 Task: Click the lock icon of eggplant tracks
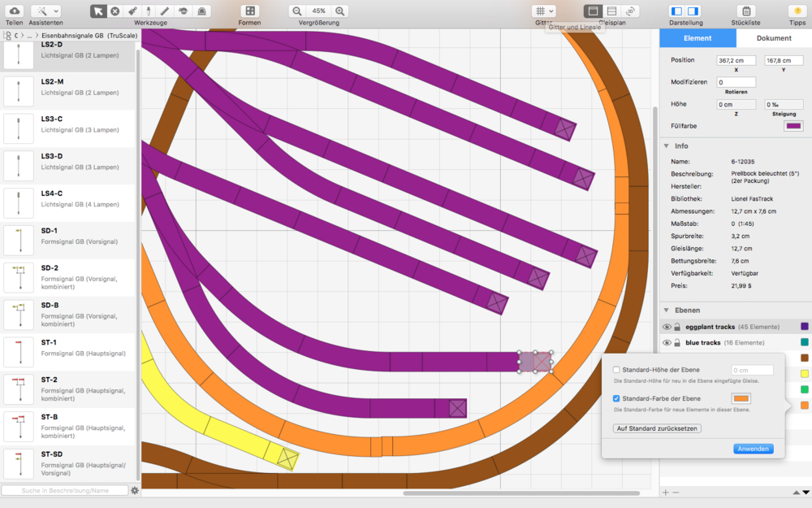[677, 327]
